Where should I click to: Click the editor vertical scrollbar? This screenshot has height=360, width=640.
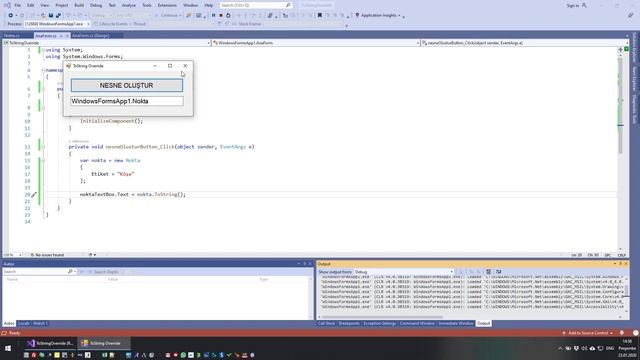pyautogui.click(x=620, y=105)
